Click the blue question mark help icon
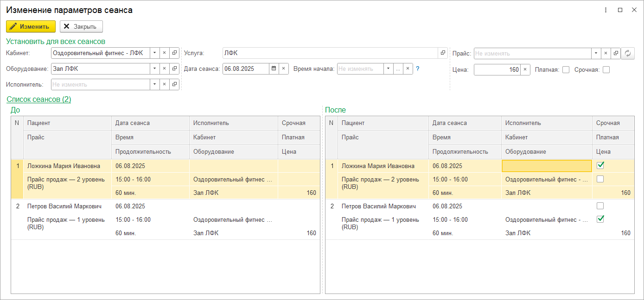The height and width of the screenshot is (300, 644). [x=417, y=69]
